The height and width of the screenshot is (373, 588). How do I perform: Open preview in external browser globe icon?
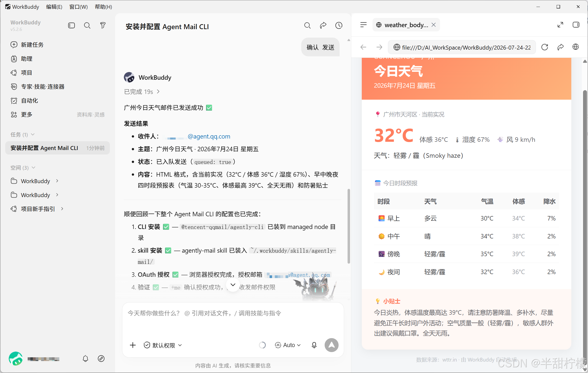click(576, 47)
